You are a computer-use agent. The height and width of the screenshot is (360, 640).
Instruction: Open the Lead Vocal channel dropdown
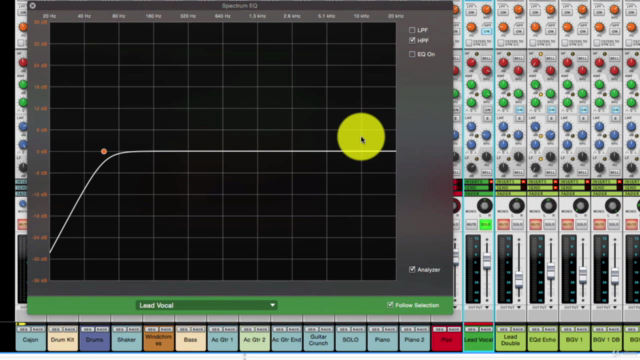click(x=207, y=305)
